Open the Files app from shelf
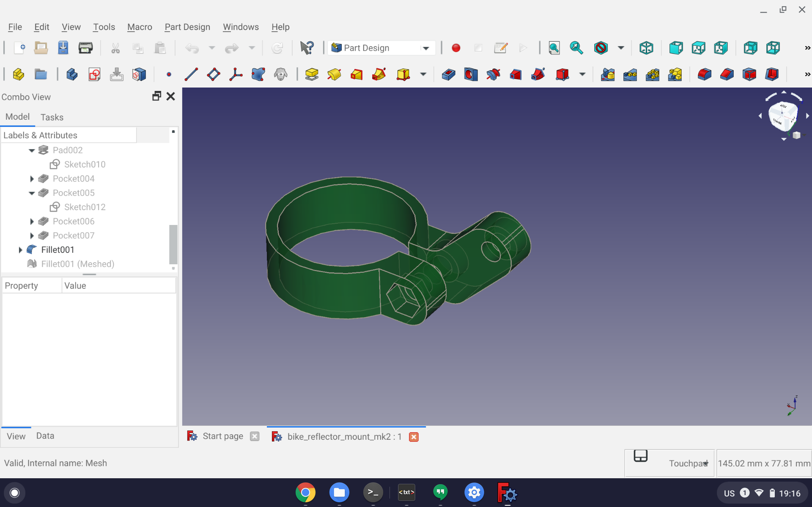 click(x=339, y=493)
